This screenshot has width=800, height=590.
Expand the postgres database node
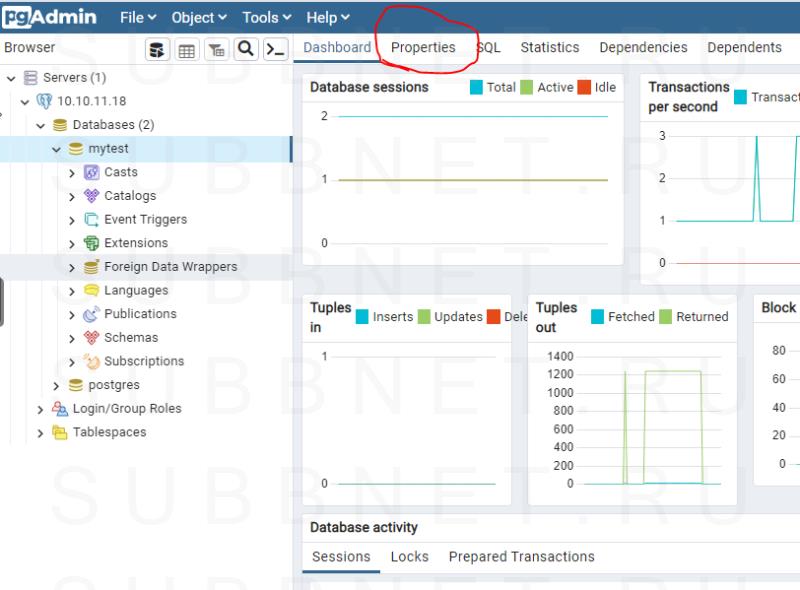coord(57,386)
